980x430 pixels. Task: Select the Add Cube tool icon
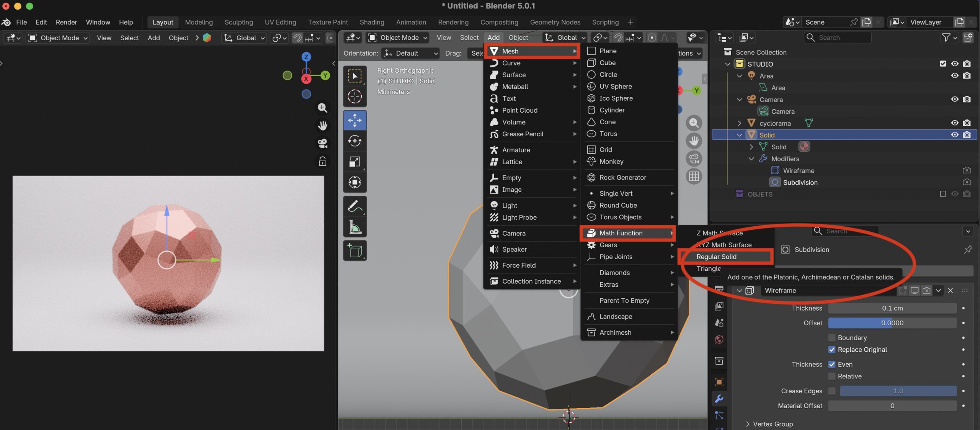(354, 250)
